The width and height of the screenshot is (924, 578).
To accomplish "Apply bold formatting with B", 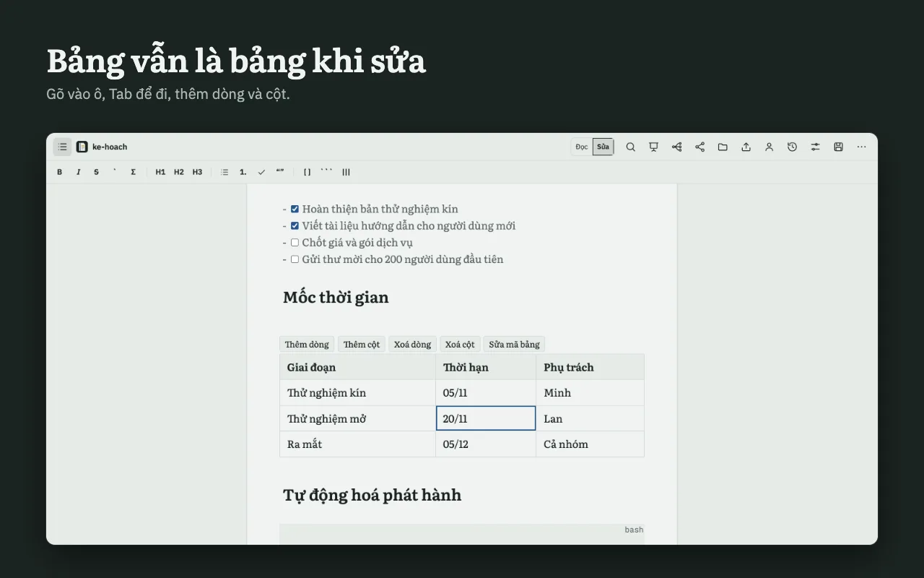I will pos(60,172).
